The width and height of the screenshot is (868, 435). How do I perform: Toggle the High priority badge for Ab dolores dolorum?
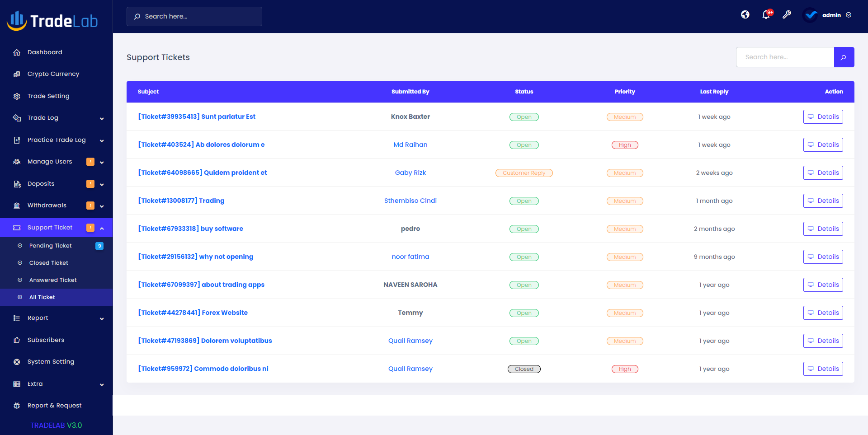[x=625, y=145]
